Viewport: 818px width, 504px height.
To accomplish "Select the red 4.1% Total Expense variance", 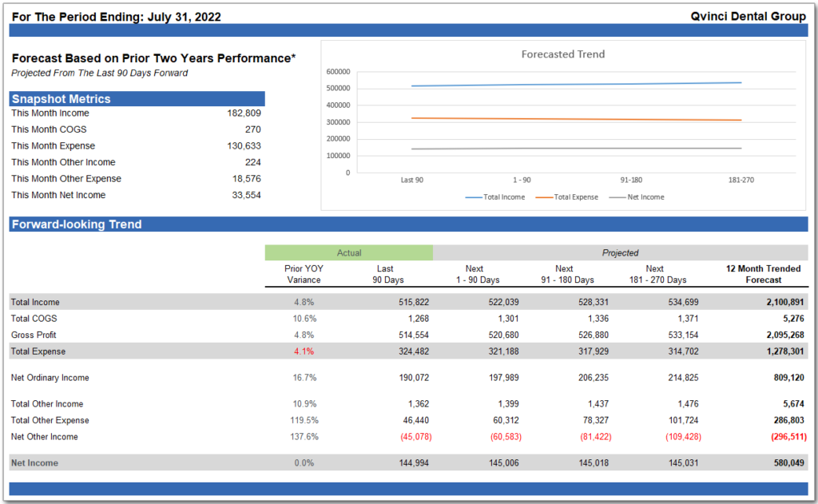I will [304, 351].
